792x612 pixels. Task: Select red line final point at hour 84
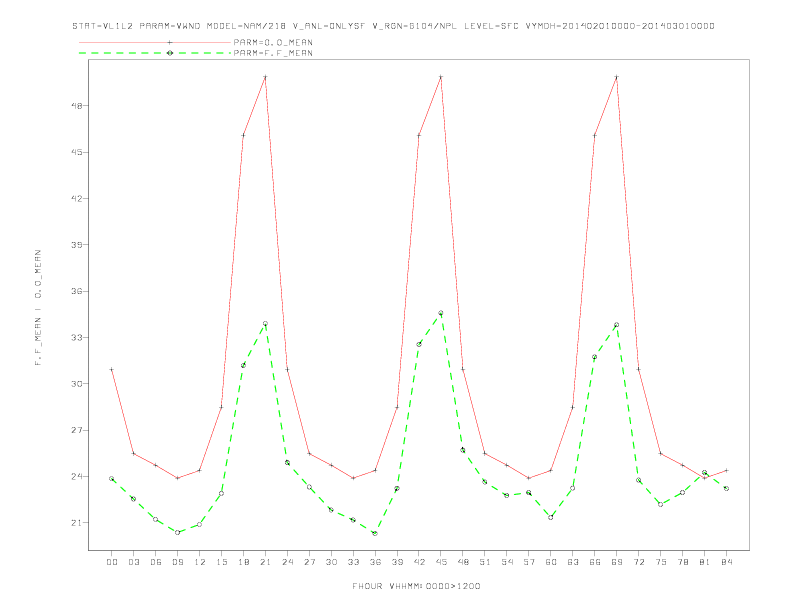726,470
